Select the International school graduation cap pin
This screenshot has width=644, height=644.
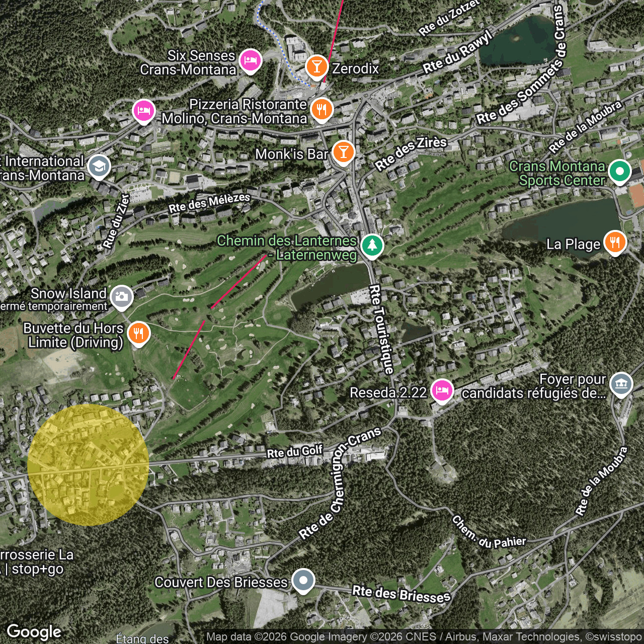point(99,166)
